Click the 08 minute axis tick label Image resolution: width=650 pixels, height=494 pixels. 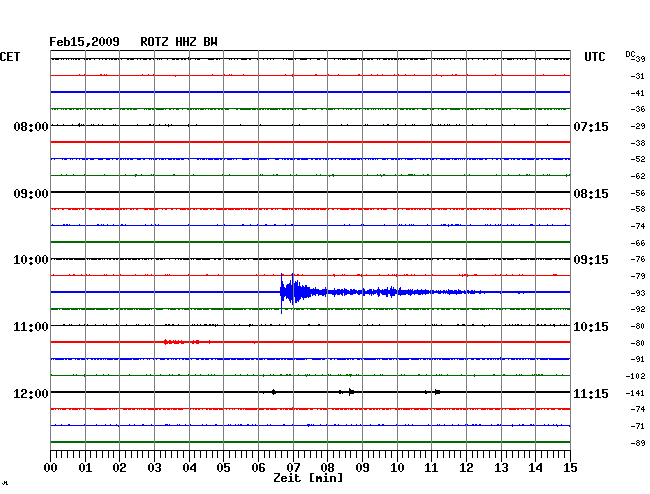(327, 468)
